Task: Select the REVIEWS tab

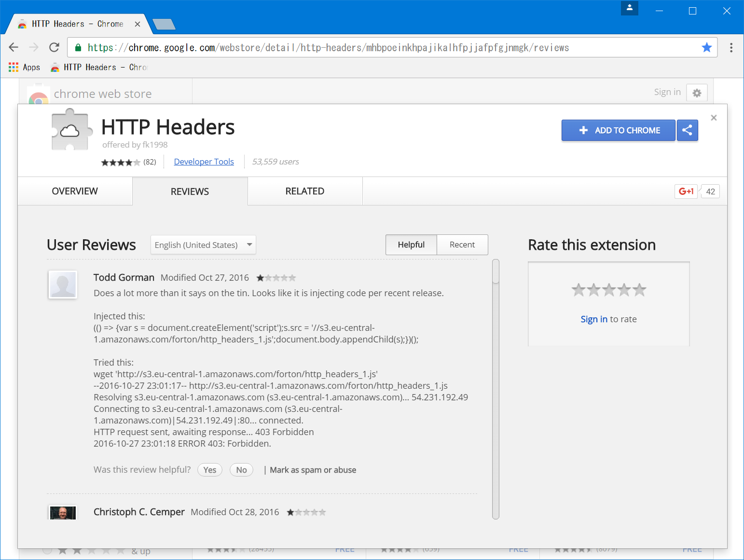Action: click(x=190, y=191)
